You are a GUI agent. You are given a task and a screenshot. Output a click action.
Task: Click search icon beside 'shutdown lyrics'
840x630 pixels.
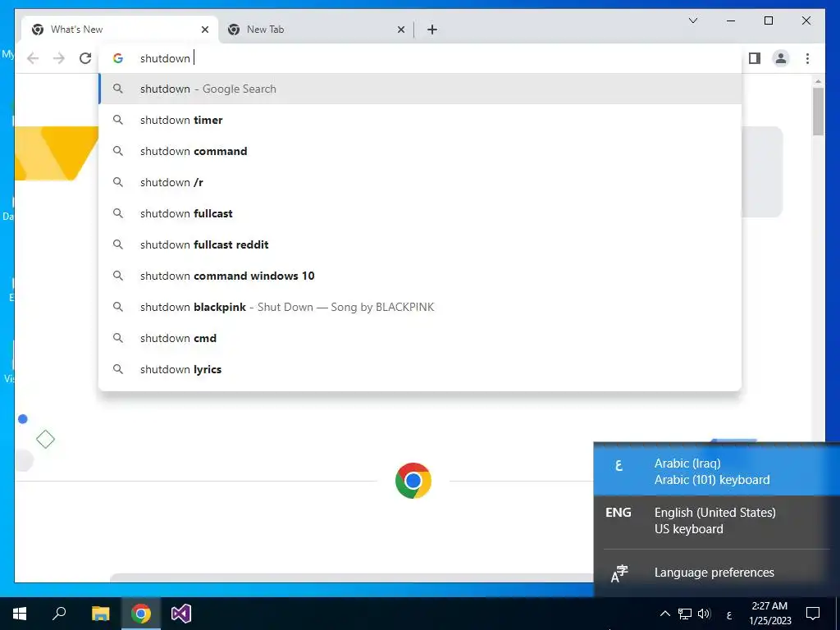pos(118,369)
